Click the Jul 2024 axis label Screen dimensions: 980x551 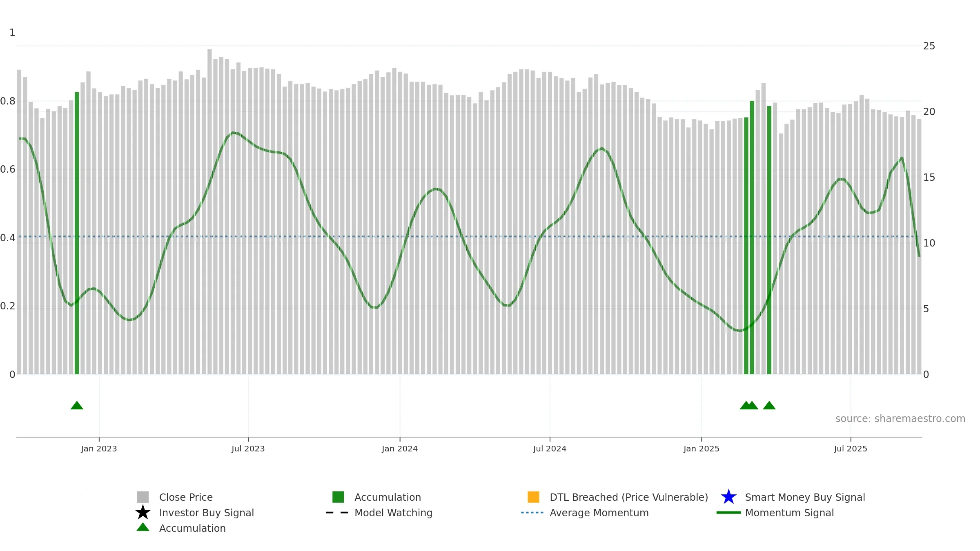point(550,449)
